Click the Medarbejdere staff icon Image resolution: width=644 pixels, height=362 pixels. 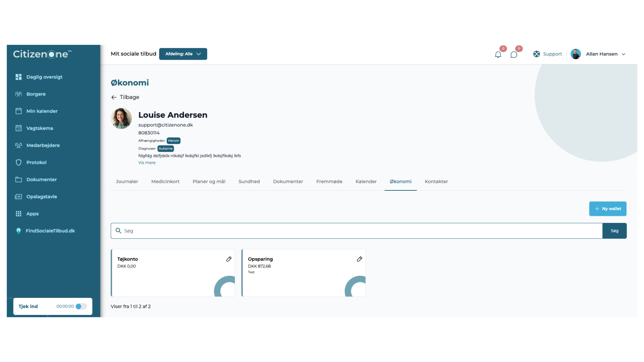[18, 145]
